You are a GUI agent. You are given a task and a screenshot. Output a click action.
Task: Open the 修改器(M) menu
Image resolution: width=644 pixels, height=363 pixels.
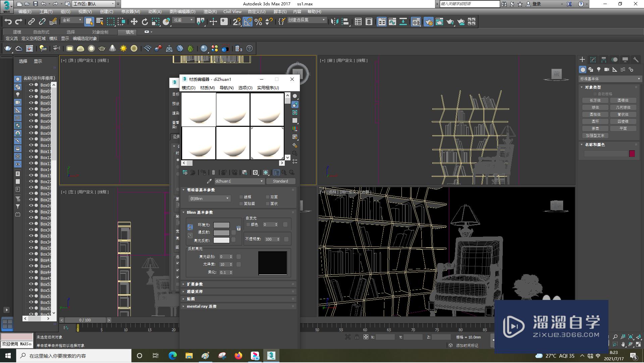pos(130,11)
